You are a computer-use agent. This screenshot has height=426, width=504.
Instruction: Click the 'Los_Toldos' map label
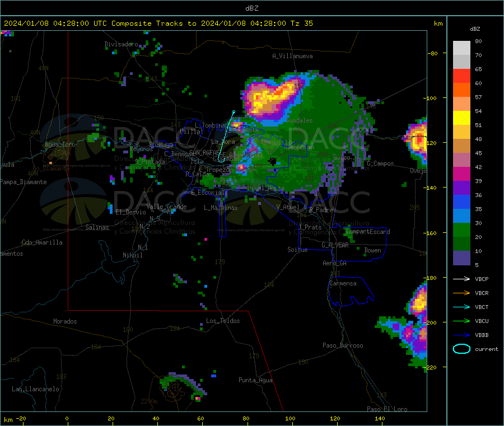tap(223, 321)
